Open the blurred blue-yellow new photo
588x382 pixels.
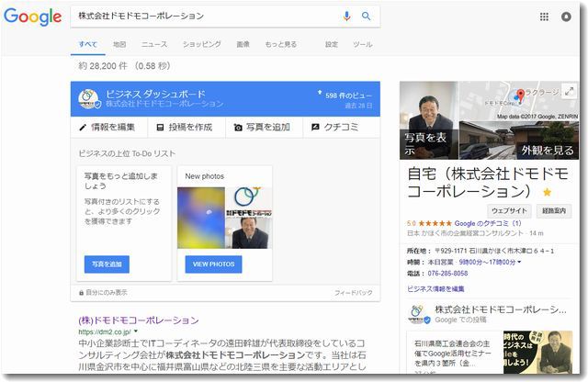point(201,218)
